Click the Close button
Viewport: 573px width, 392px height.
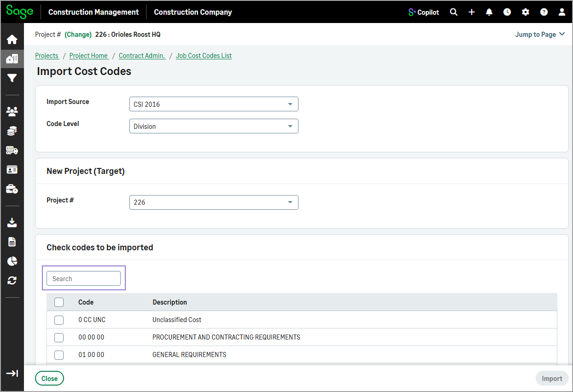(49, 378)
